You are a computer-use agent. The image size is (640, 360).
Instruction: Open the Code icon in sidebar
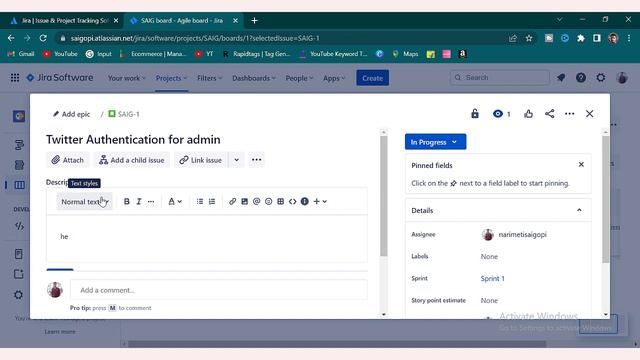point(19,226)
